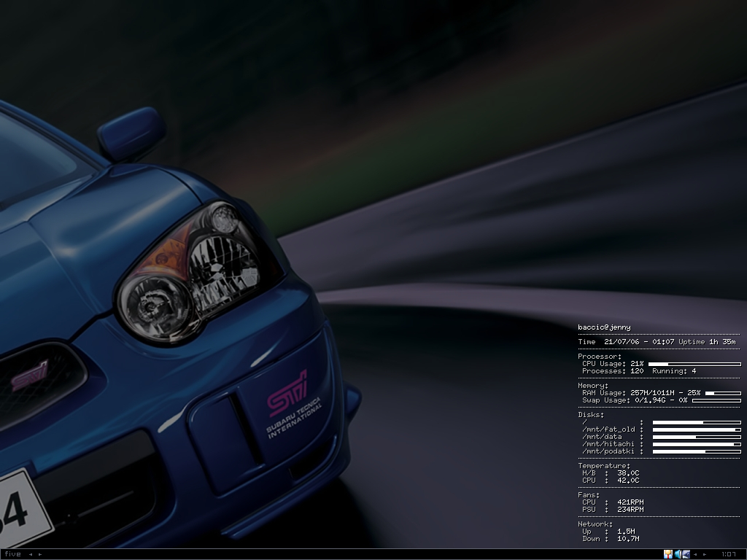The image size is (747, 560).
Task: Click the 'Processes: 120' text
Action: point(613,371)
